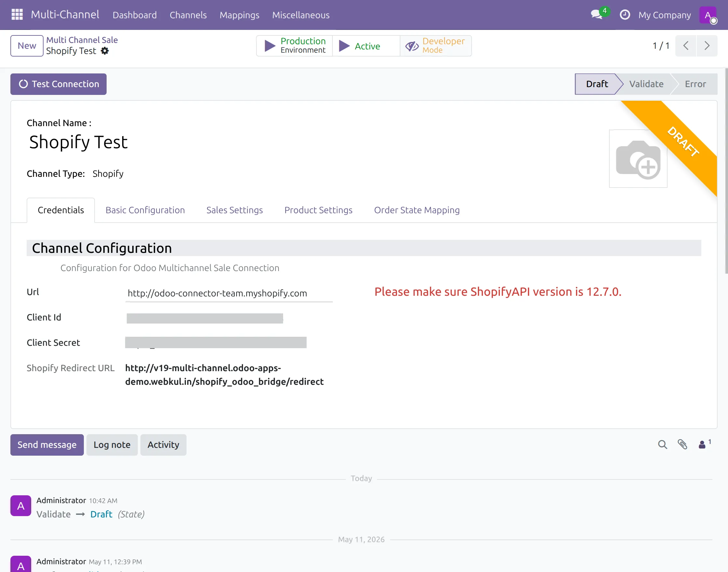Screen dimensions: 728x572
Task: Click the Activity button
Action: [x=163, y=445]
